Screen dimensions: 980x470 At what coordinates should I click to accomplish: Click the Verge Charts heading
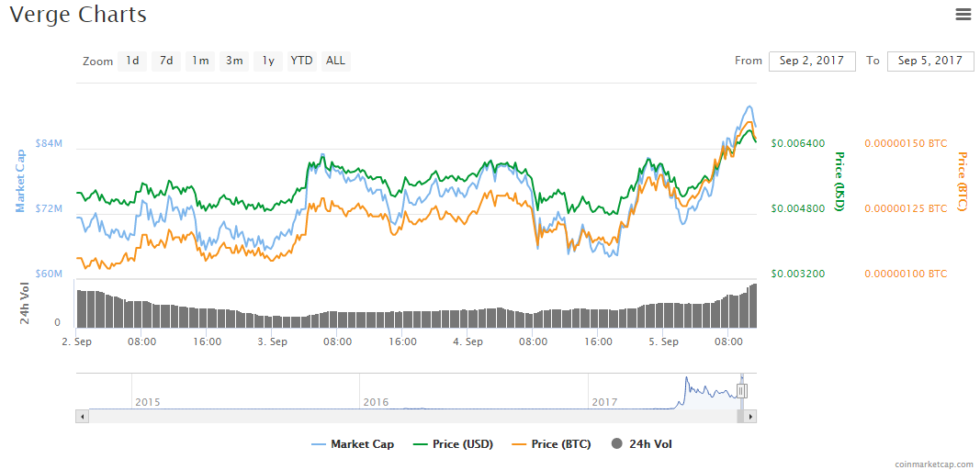pos(78,14)
